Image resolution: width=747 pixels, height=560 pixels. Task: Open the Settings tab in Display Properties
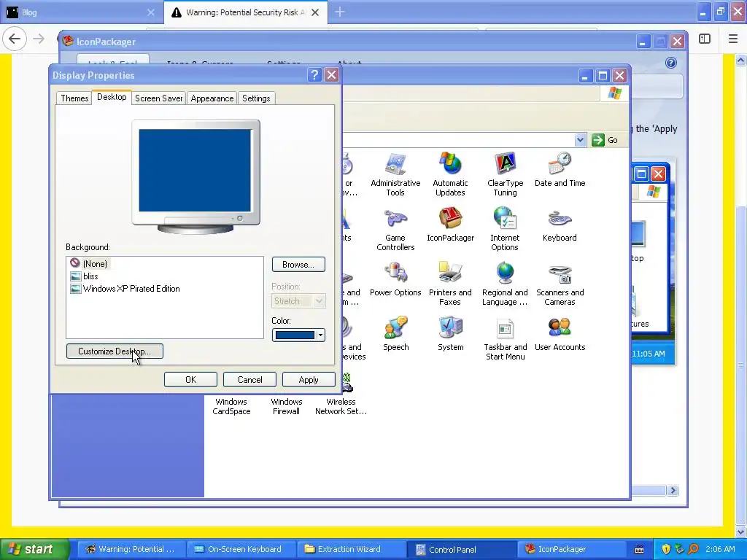tap(256, 98)
